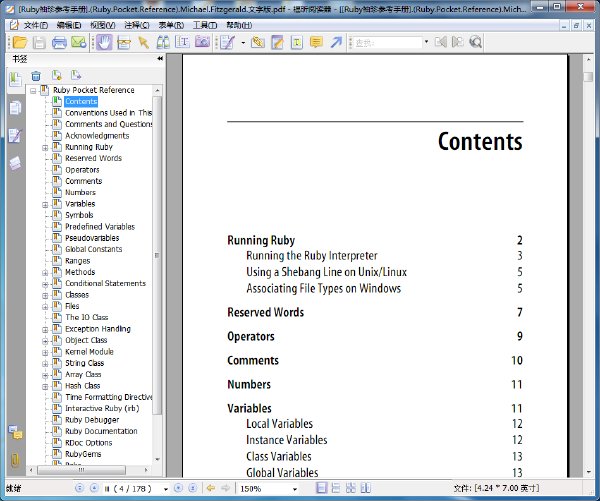Expand the Variables bookmark
The width and height of the screenshot is (600, 501).
(45, 205)
